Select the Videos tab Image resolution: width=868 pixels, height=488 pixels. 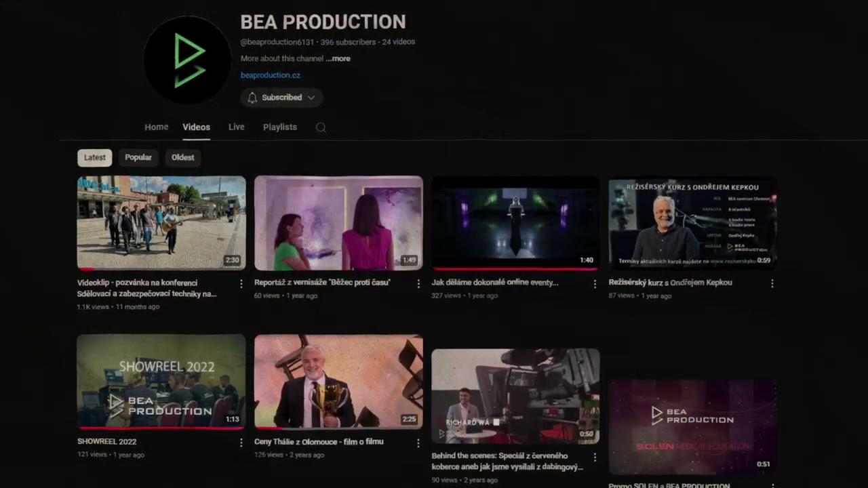coord(196,127)
